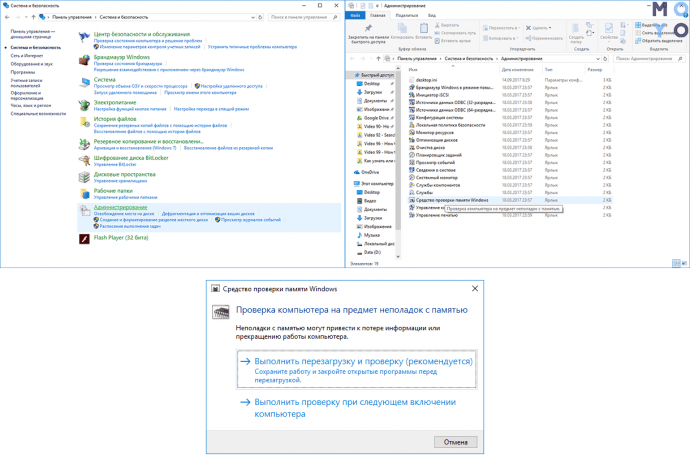The height and width of the screenshot is (466, 690).
Task: Click Настройка удаленного доступа link
Action: pyautogui.click(x=231, y=86)
